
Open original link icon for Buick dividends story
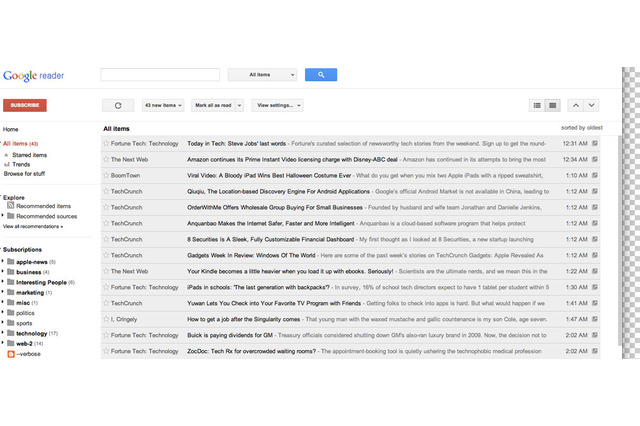pos(595,335)
